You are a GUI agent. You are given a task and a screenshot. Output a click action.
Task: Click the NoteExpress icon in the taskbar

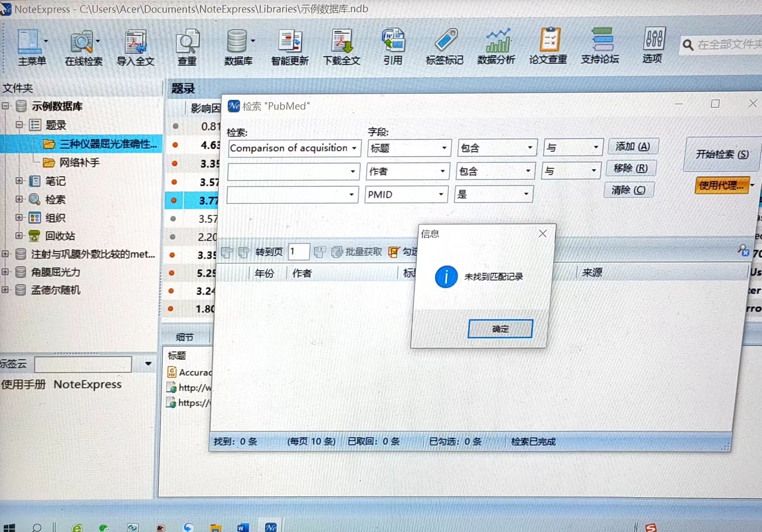271,527
